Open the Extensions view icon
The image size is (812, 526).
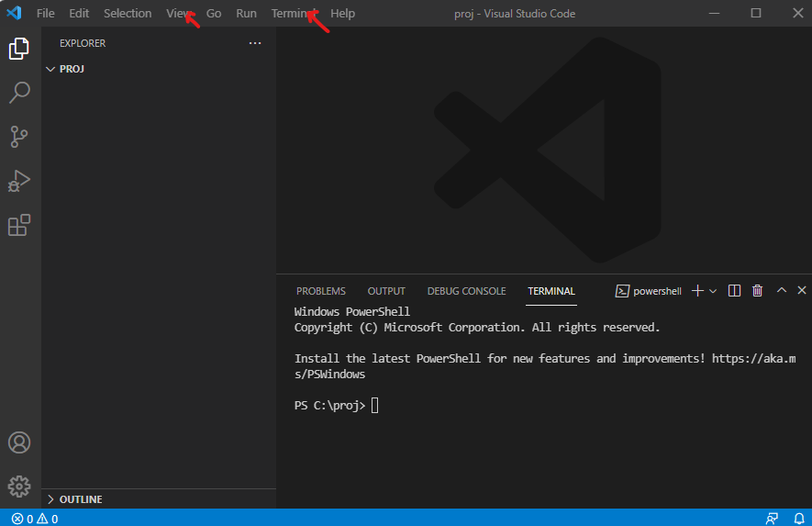tap(19, 225)
